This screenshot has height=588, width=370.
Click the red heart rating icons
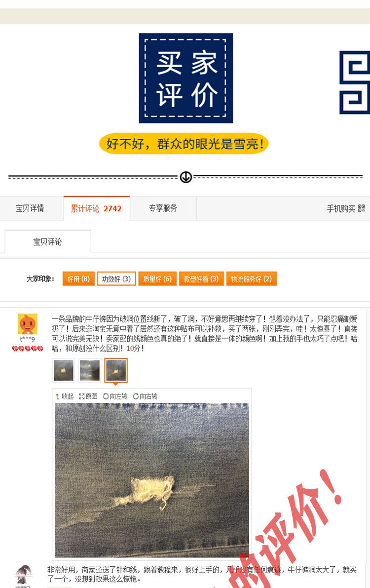pos(28,349)
